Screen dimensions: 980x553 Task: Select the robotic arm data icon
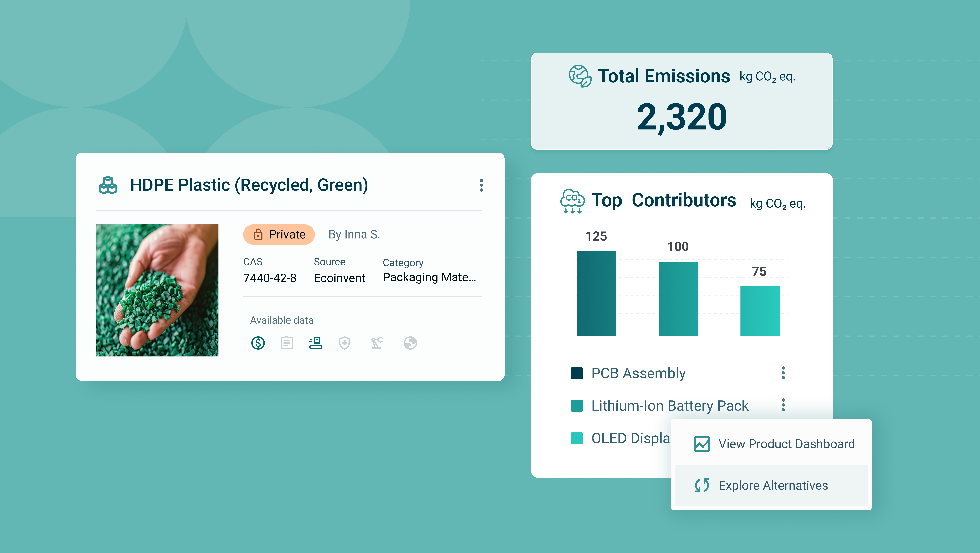click(x=377, y=343)
